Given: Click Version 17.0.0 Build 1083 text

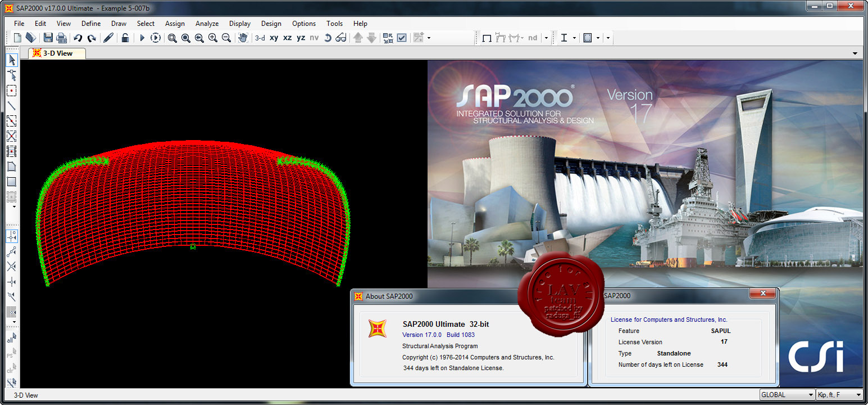Looking at the screenshot, I should [438, 335].
